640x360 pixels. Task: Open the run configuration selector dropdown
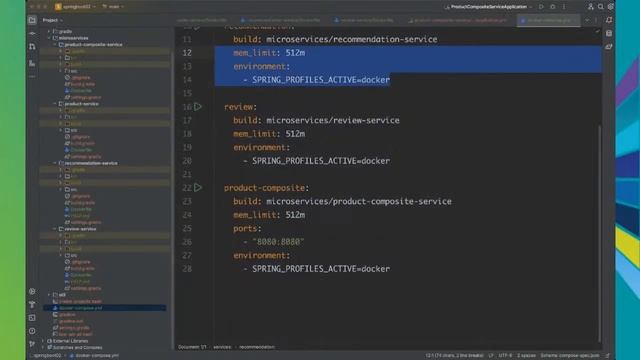(x=488, y=7)
